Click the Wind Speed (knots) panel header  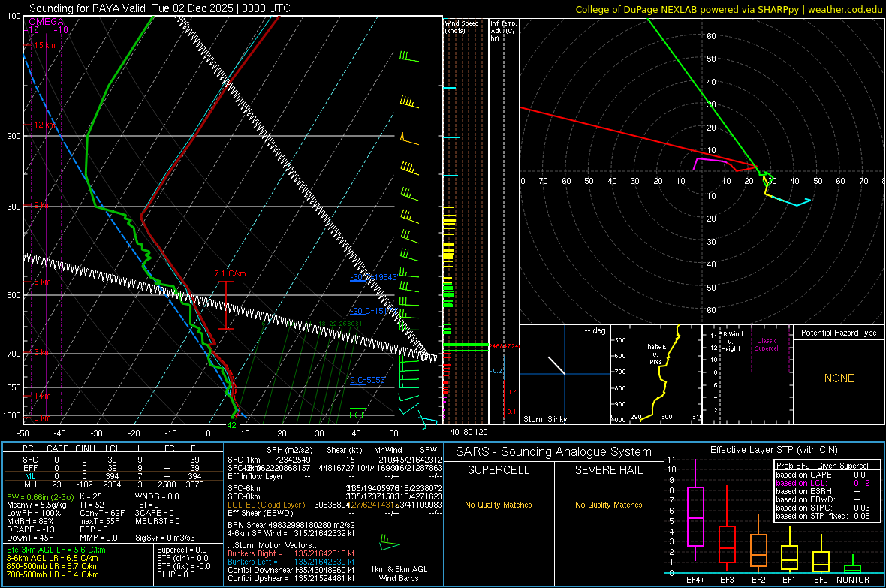462,26
